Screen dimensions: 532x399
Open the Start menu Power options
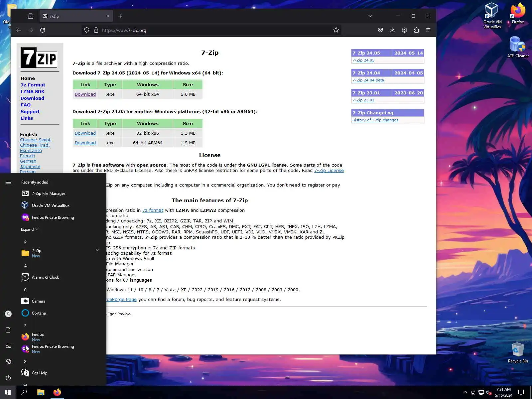(8, 378)
